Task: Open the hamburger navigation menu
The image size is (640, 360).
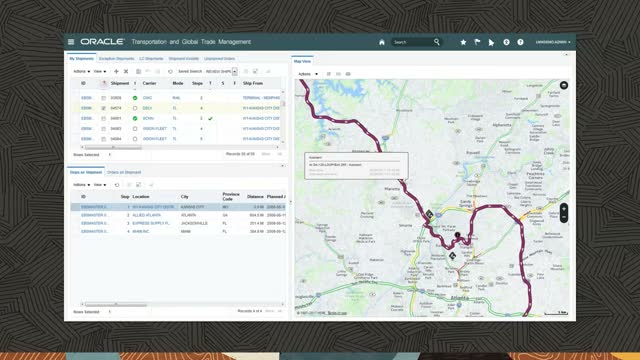Action: click(x=71, y=42)
